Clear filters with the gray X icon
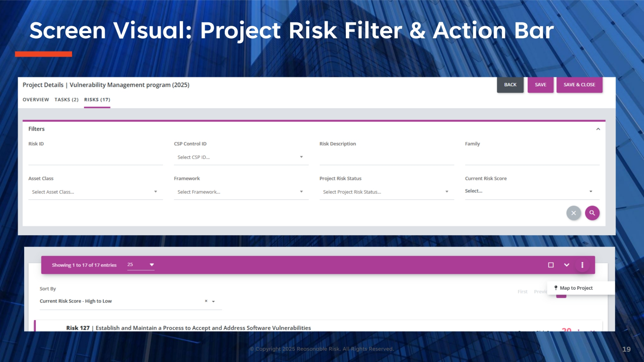Image resolution: width=644 pixels, height=362 pixels. [574, 213]
